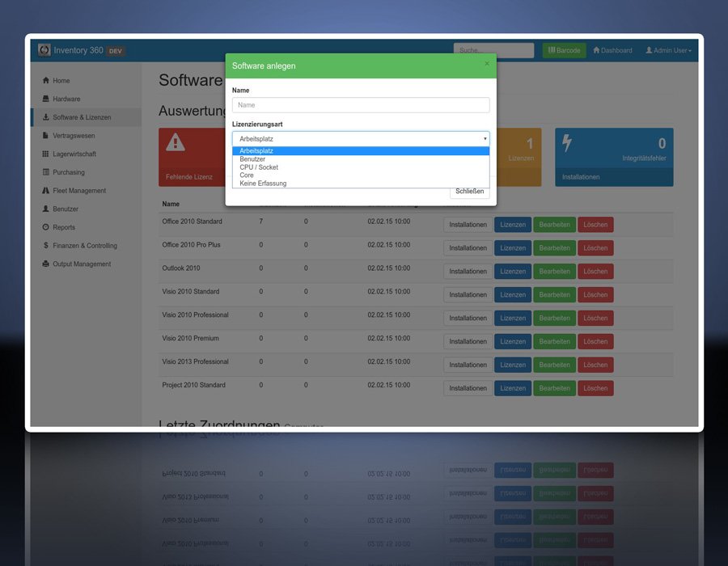The height and width of the screenshot is (566, 728).
Task: Click the Fleet Management road icon
Action: coord(45,190)
